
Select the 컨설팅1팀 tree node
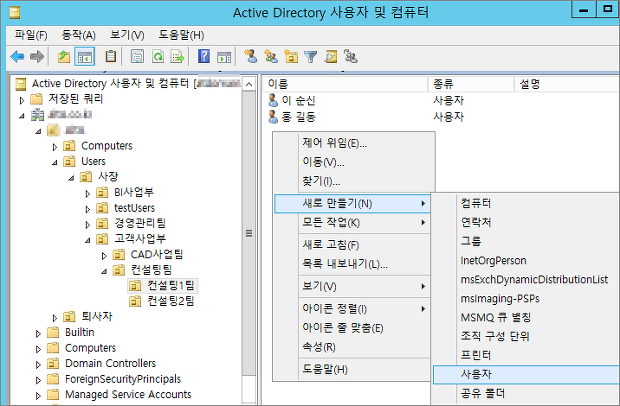coord(163,285)
